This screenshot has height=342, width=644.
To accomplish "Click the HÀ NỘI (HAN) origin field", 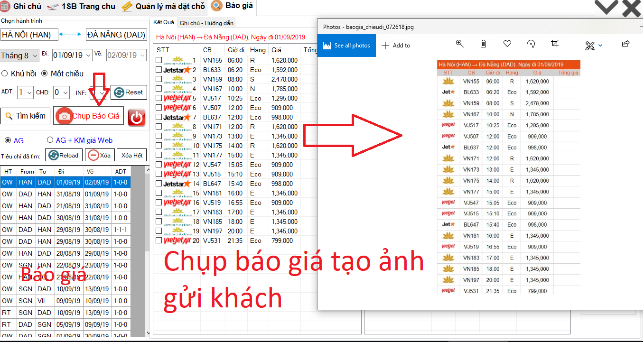I will point(29,35).
